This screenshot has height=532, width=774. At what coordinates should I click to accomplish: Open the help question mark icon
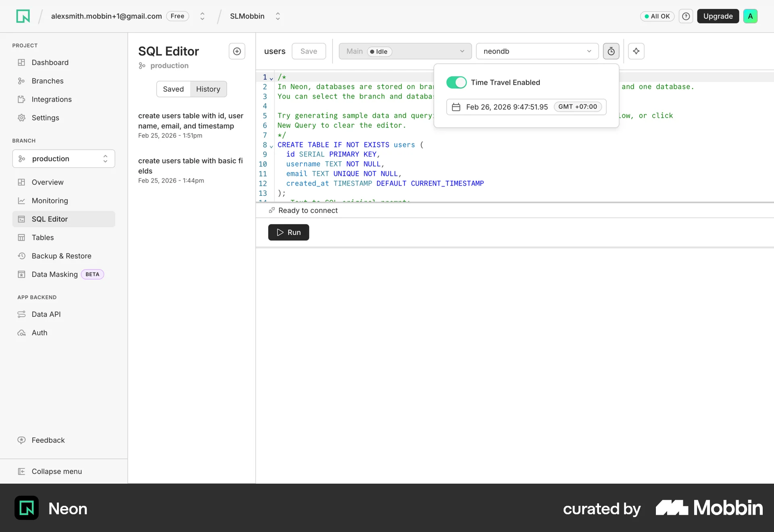click(x=686, y=16)
